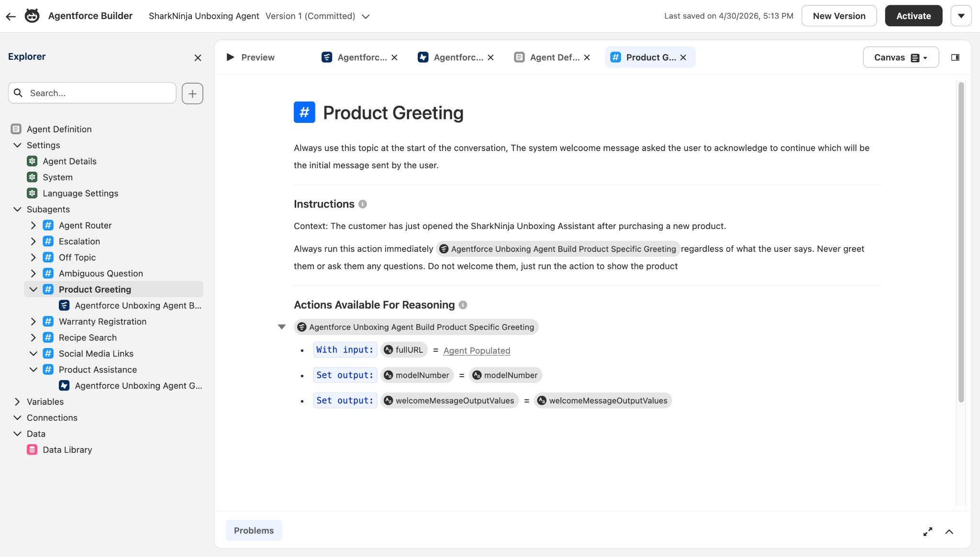The width and height of the screenshot is (980, 557).
Task: Select the Agent Definition icon in Explorer
Action: pyautogui.click(x=16, y=129)
